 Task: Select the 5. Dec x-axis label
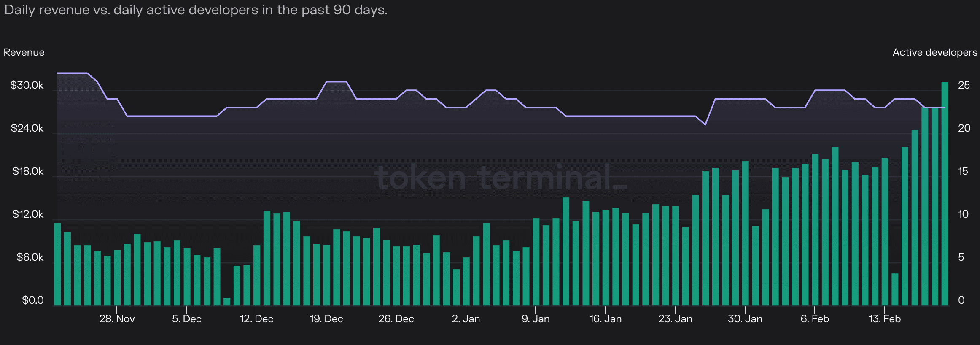pyautogui.click(x=186, y=319)
